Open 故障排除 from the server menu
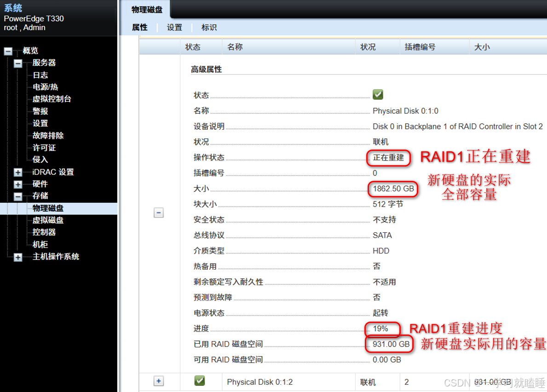The image size is (547, 392). coord(48,136)
